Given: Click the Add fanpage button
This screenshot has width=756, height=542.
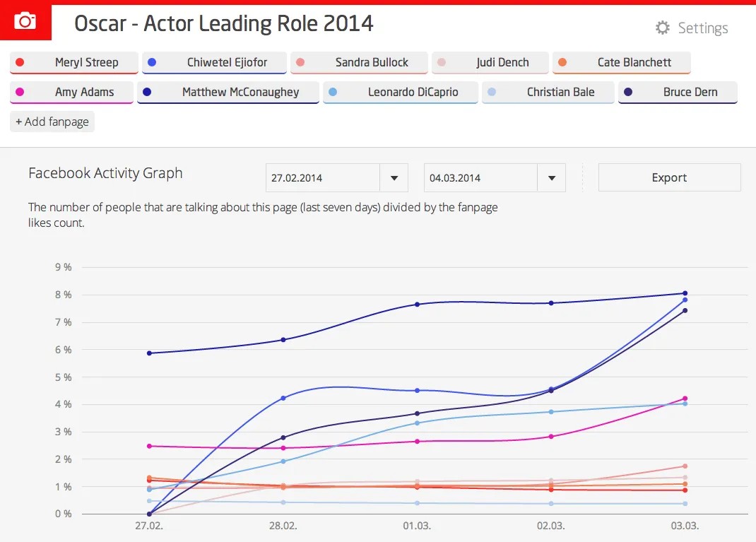Looking at the screenshot, I should pos(52,122).
